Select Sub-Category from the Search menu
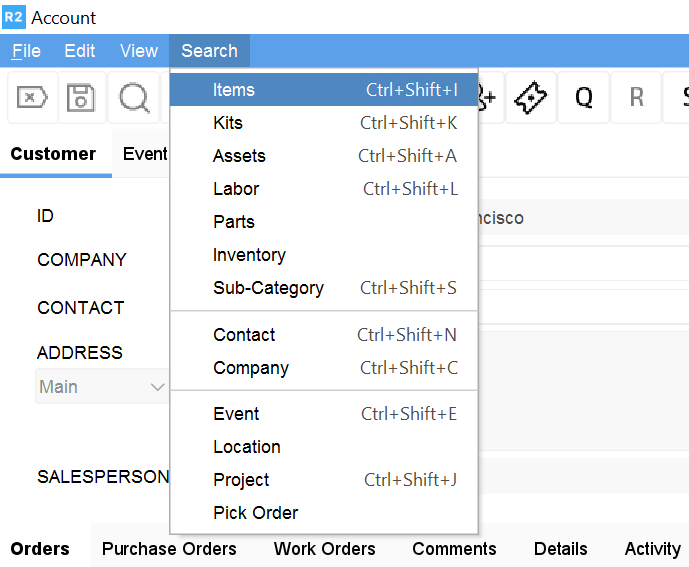 [268, 288]
